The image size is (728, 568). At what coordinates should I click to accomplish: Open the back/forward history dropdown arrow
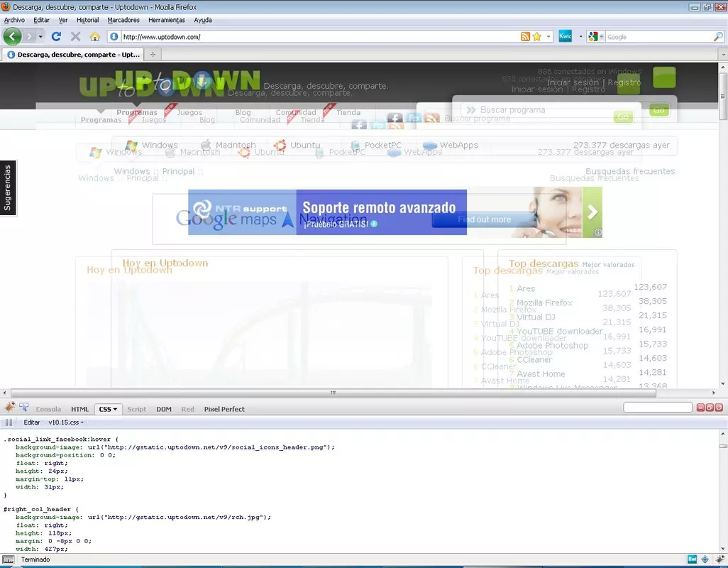40,36
